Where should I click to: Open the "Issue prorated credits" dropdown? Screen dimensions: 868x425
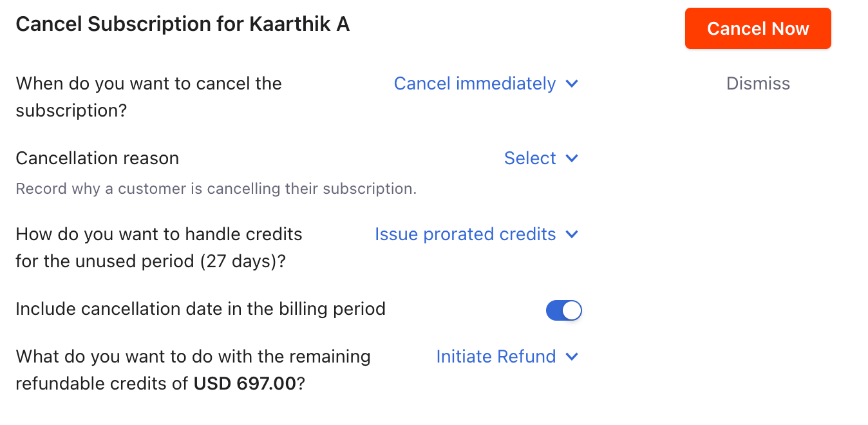pyautogui.click(x=465, y=234)
